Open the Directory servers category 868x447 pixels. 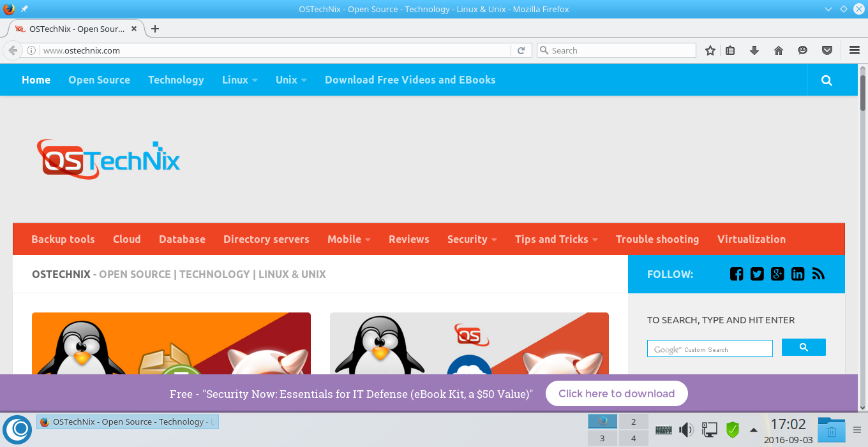[266, 239]
